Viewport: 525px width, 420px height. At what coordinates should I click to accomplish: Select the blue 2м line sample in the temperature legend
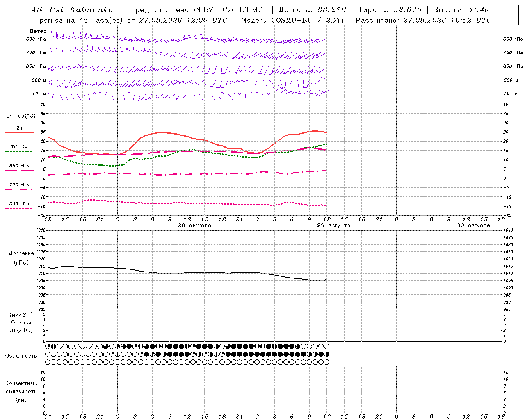[x=19, y=132]
